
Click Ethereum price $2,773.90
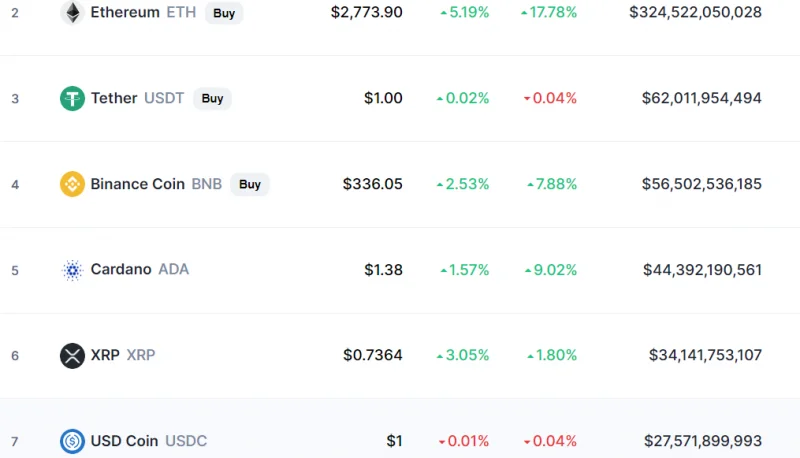coord(366,13)
